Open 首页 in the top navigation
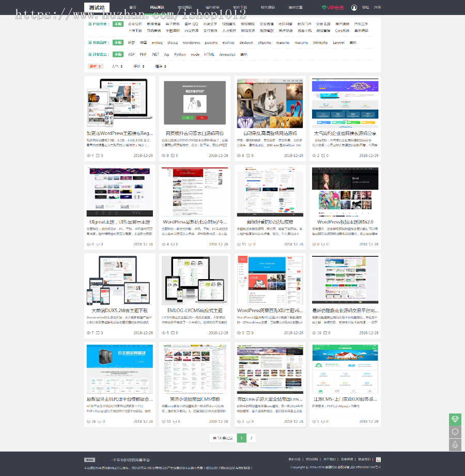 click(133, 7)
